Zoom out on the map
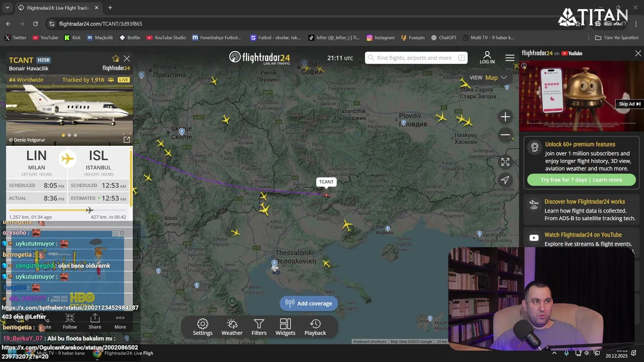Screen dimensions: 644x362 pyautogui.click(x=505, y=135)
